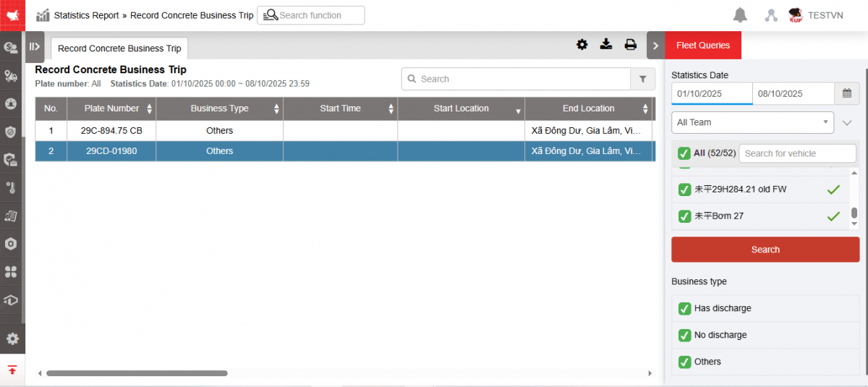Open sidebar settings gear at bottom left
Screen dimensions: 868x387
point(12,339)
